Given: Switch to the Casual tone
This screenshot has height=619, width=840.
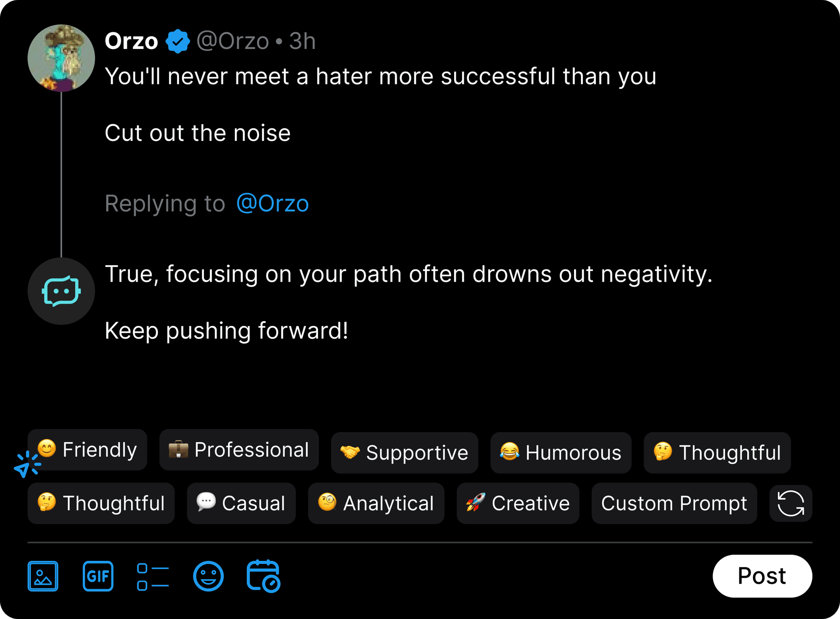Looking at the screenshot, I should click(241, 503).
